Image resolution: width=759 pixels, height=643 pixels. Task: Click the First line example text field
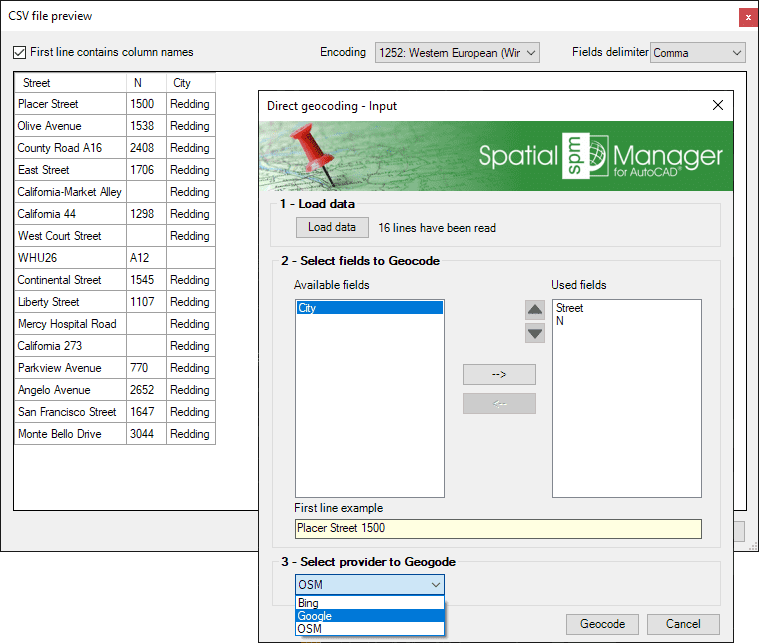(497, 528)
